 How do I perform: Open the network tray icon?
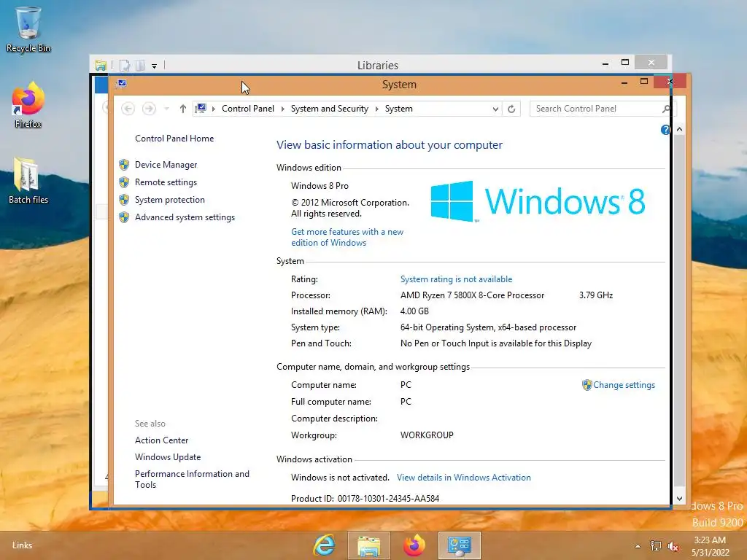click(x=656, y=546)
